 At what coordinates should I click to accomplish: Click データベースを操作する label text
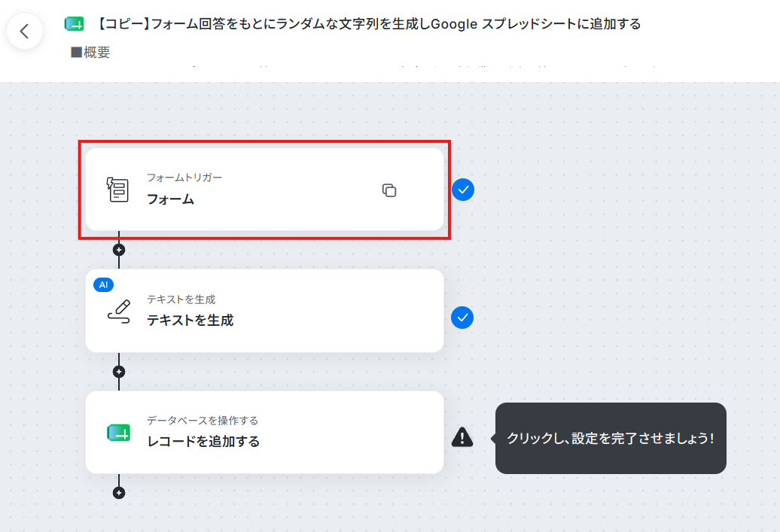[x=203, y=421]
